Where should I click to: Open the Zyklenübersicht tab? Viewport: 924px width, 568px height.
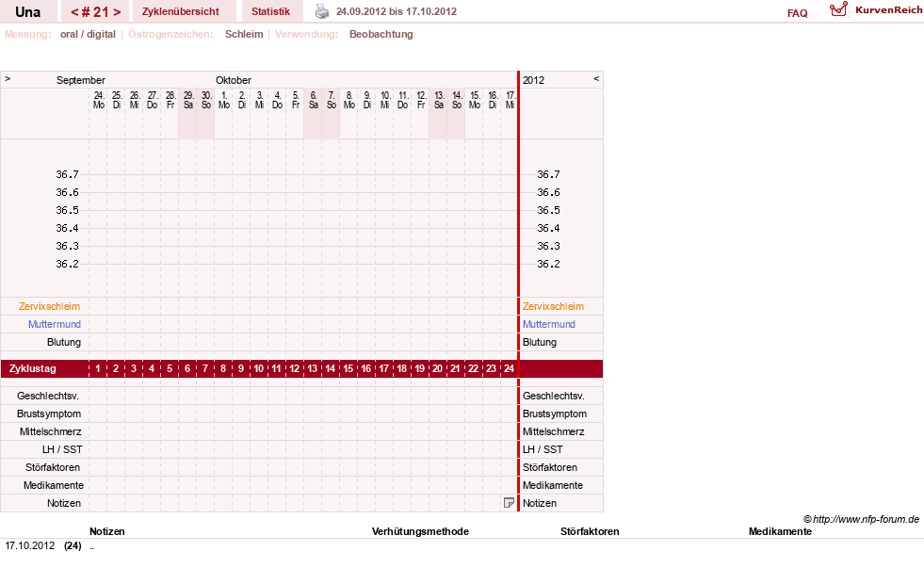pyautogui.click(x=180, y=11)
